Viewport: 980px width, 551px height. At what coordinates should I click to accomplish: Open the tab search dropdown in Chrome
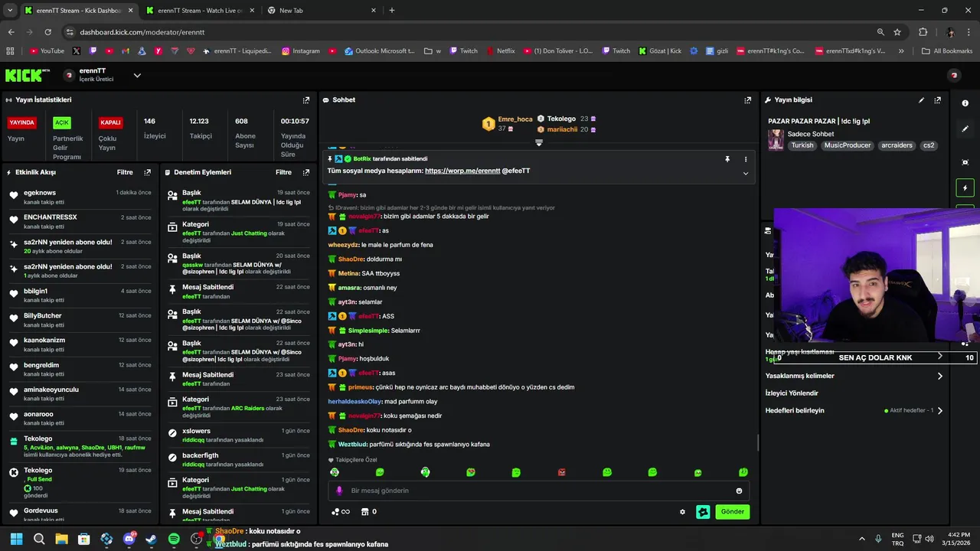[10, 11]
